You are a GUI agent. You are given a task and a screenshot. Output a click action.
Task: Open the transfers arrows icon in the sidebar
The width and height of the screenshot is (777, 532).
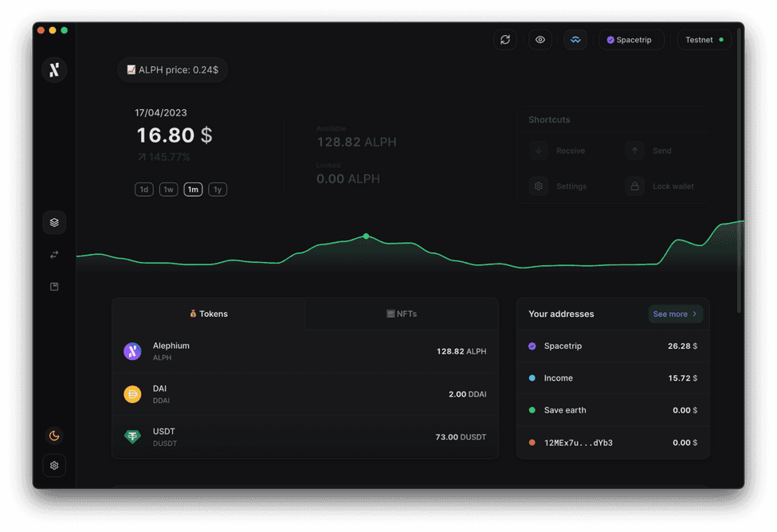54,255
